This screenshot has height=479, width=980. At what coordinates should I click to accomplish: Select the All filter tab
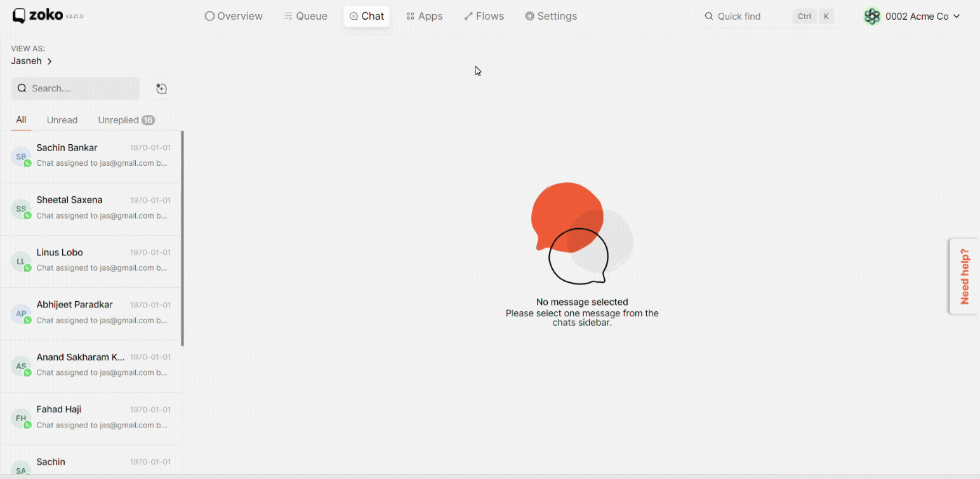point(21,120)
